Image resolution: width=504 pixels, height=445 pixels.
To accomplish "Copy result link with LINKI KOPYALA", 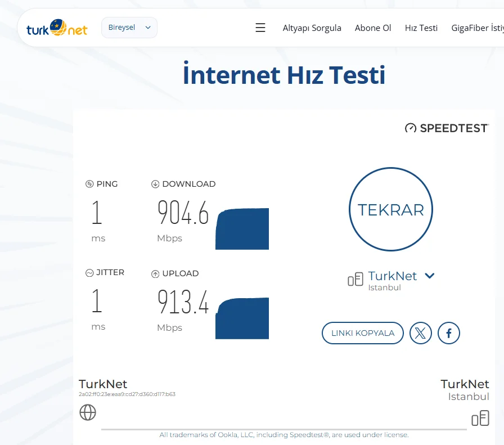I will [x=363, y=333].
